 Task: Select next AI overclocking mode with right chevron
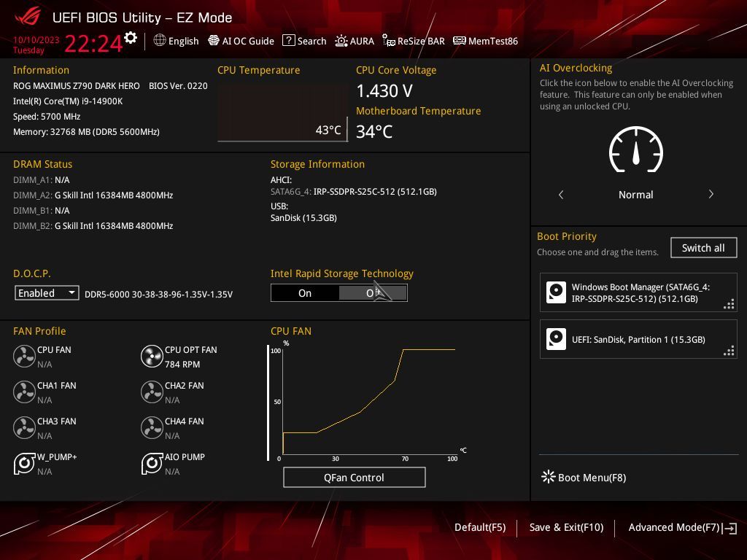click(711, 194)
